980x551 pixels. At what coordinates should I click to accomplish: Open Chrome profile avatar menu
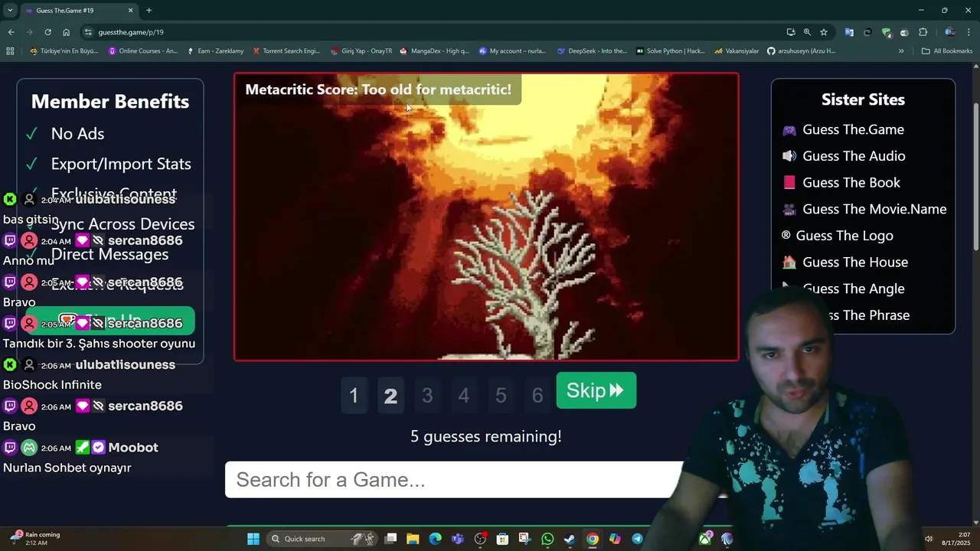[x=949, y=32]
